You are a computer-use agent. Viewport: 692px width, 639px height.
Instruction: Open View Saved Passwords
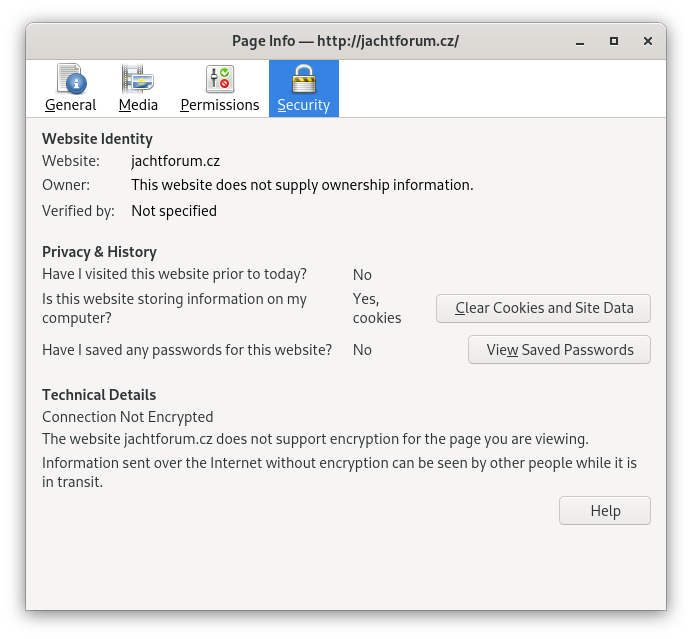point(559,350)
